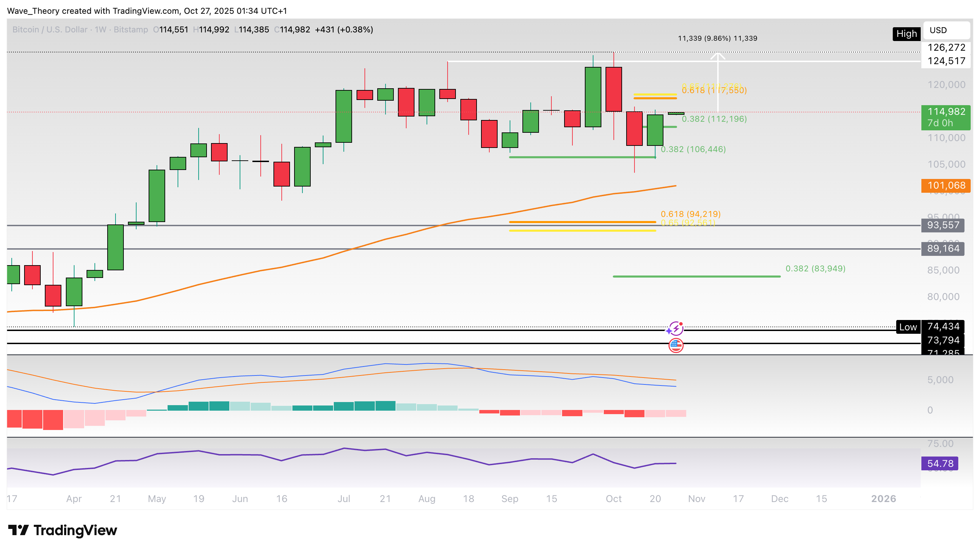Toggle the High price marker badge

coord(907,34)
